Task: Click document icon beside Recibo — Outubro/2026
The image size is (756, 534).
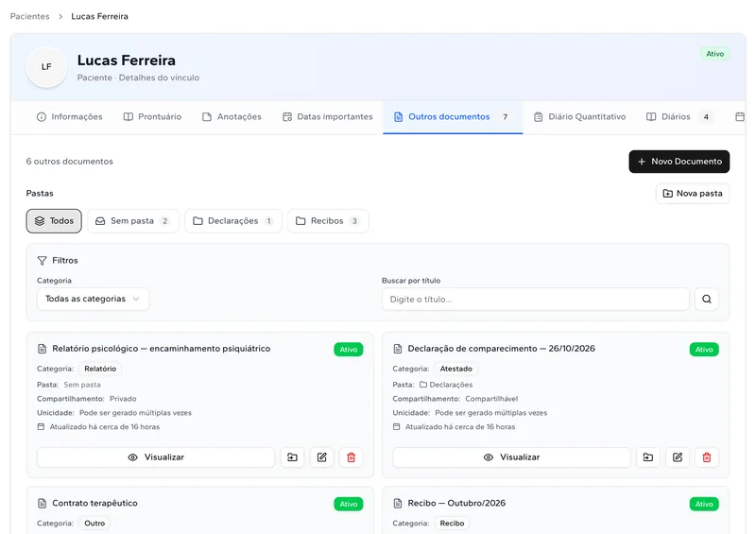Action: pos(398,504)
